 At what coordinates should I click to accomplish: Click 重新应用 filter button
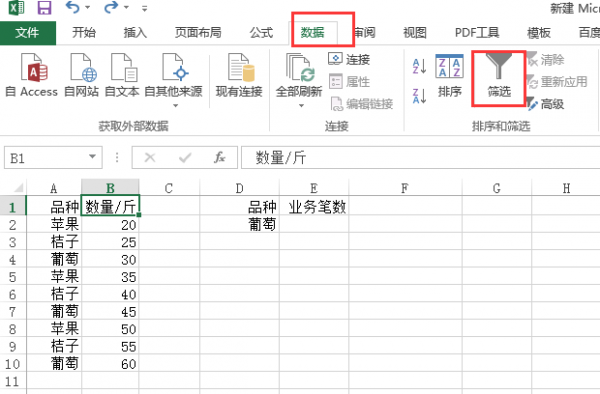557,81
